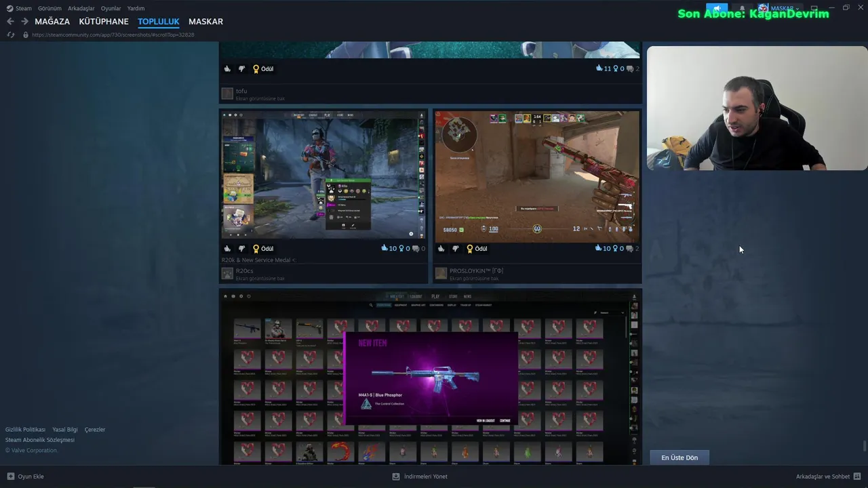Give an Ödül to PROSLOYKIN's screenshot
Screen dimensions: 868x488
click(477, 249)
